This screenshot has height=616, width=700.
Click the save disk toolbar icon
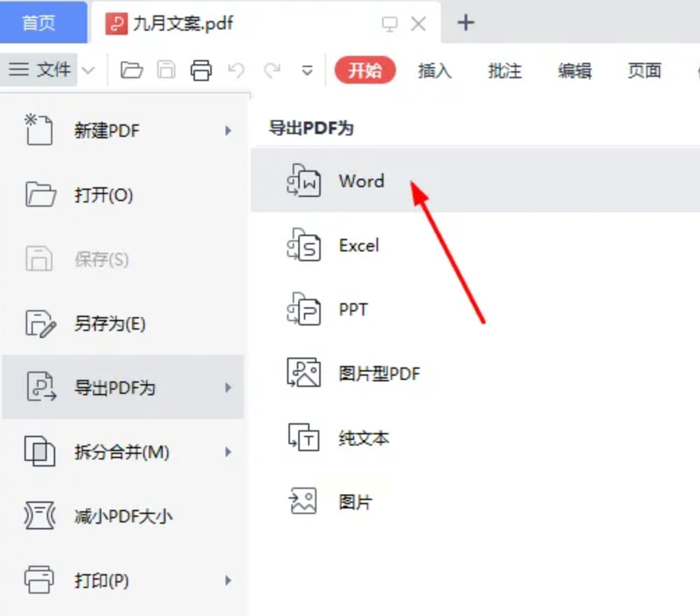click(166, 70)
